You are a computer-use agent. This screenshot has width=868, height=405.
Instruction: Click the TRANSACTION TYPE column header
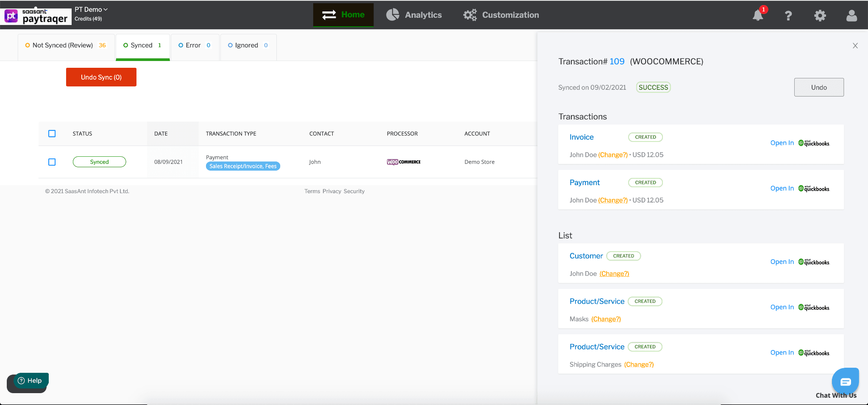pos(231,133)
